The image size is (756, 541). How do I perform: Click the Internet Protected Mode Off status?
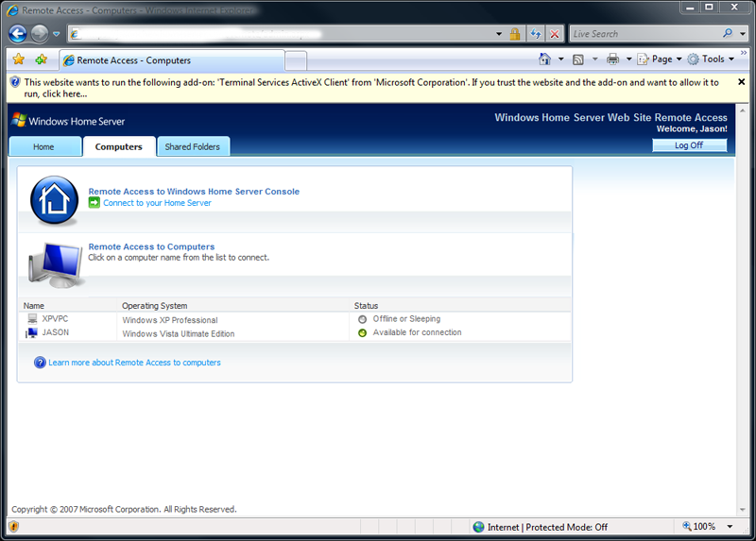tap(547, 527)
